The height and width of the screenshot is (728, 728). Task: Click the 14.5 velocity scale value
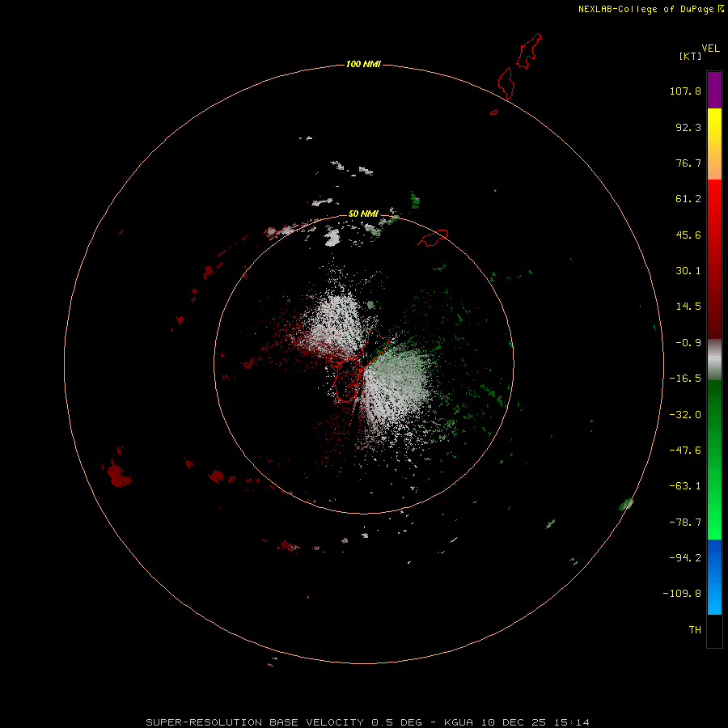pos(688,307)
